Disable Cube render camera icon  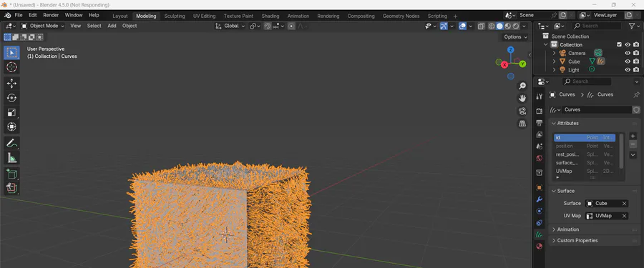click(636, 61)
